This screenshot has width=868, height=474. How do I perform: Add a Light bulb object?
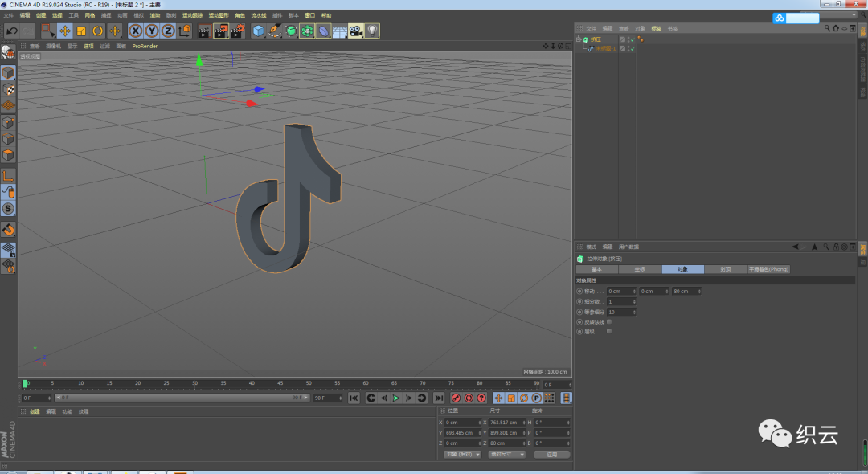[373, 31]
